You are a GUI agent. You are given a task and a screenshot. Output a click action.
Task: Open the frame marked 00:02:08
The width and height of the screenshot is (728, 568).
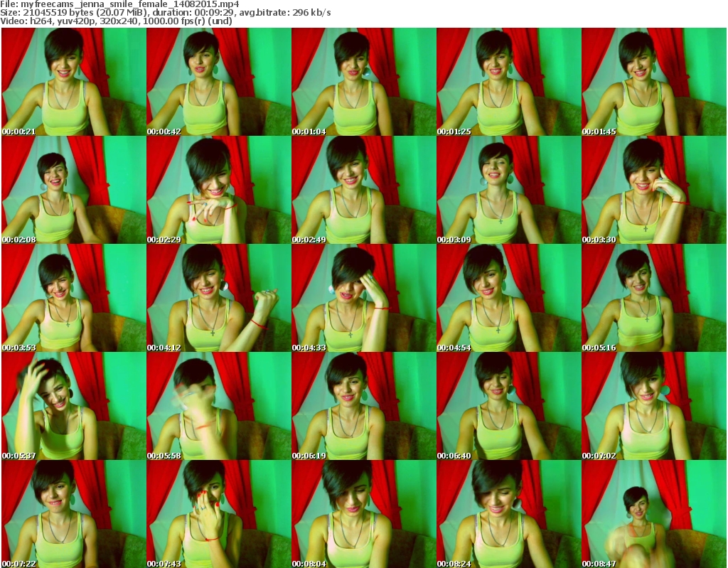tap(74, 190)
